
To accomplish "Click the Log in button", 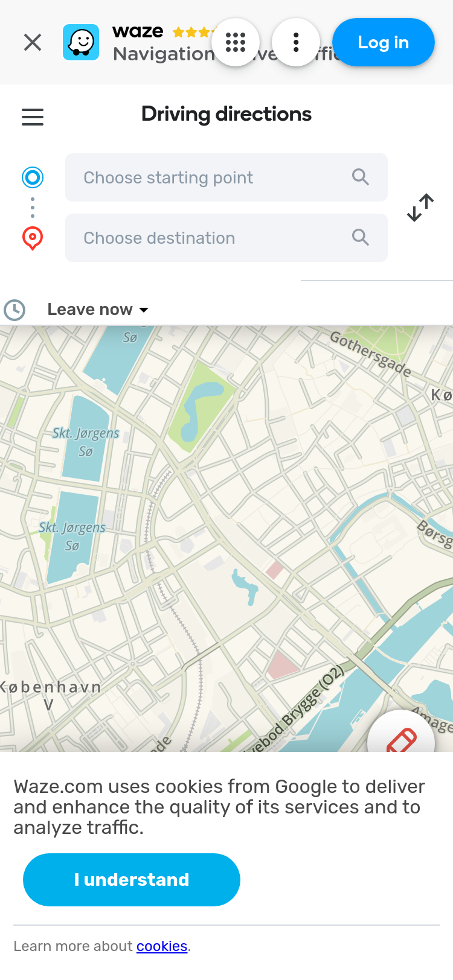I will (384, 42).
